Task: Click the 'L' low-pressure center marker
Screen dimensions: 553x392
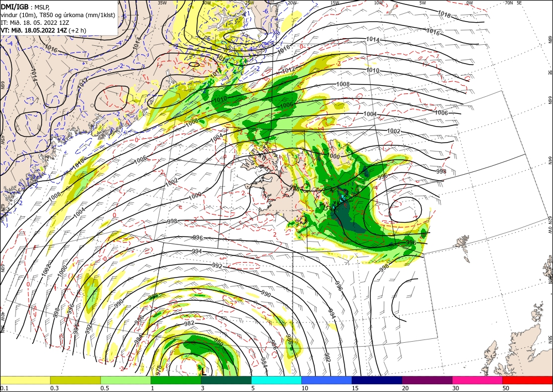Action: (x=204, y=371)
